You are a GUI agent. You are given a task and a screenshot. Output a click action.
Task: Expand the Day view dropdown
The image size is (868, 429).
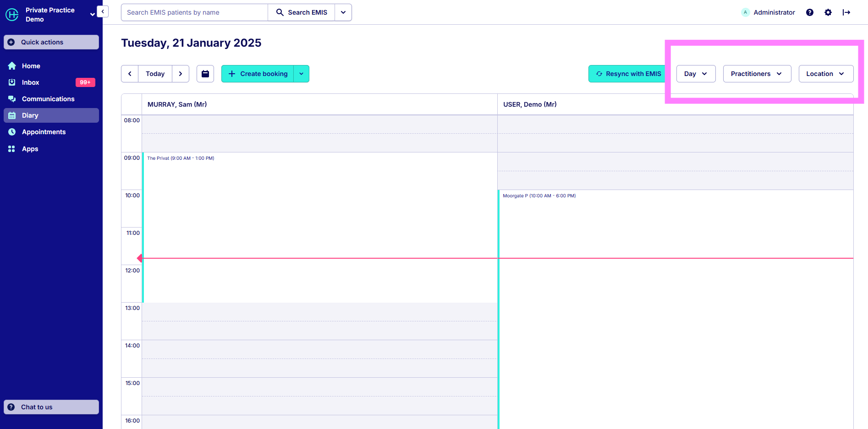pos(695,74)
